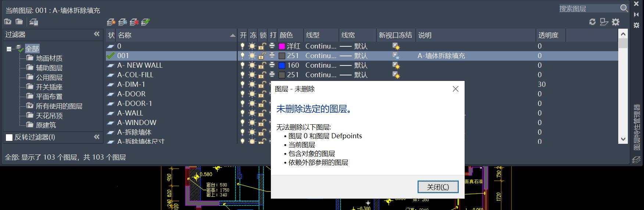Click the sort arrow in 名称 column
644x210 pixels.
tap(232, 35)
